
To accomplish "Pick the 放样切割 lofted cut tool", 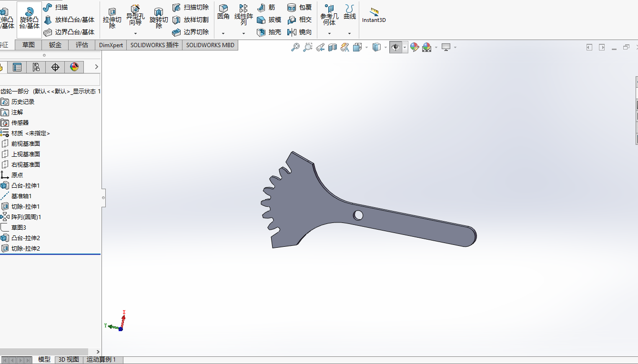I will (x=191, y=20).
